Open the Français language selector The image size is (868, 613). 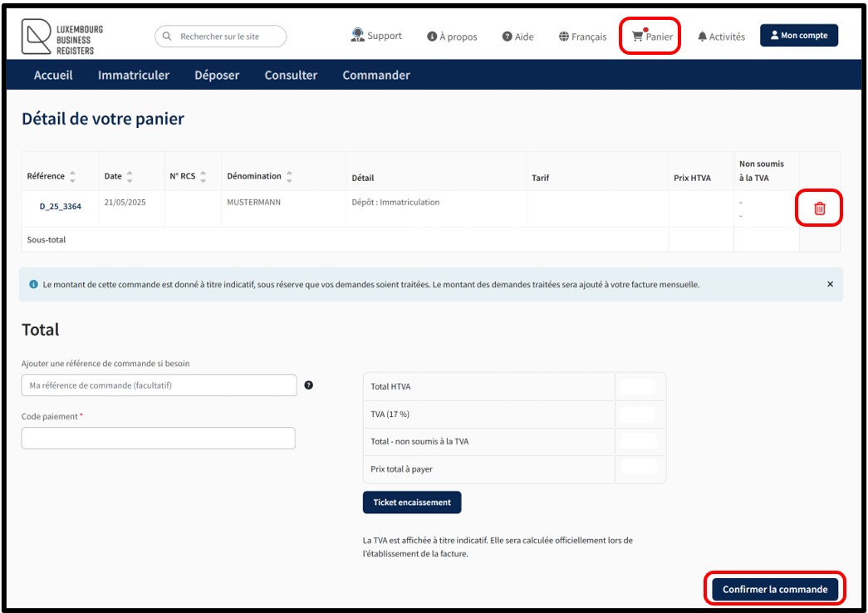pyautogui.click(x=582, y=37)
